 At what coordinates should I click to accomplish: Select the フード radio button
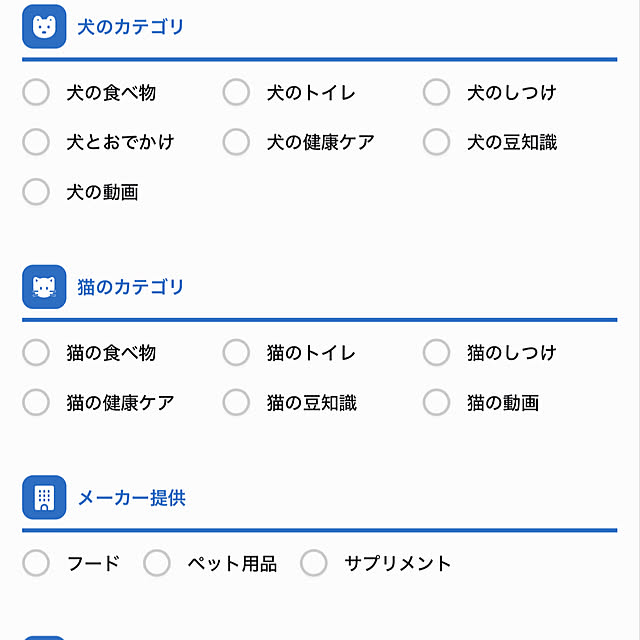tap(36, 563)
